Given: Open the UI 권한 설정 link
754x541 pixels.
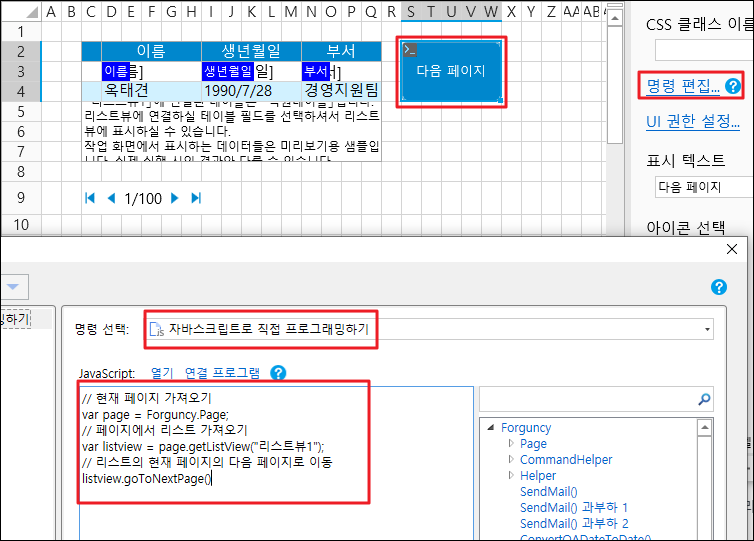Looking at the screenshot, I should [699, 122].
